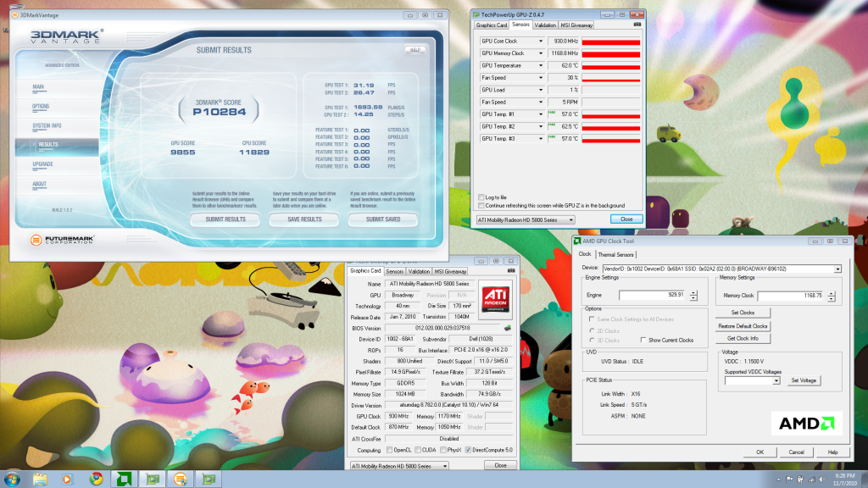This screenshot has height=488, width=868.
Task: Click the Get Clock Info button
Action: [x=743, y=339]
